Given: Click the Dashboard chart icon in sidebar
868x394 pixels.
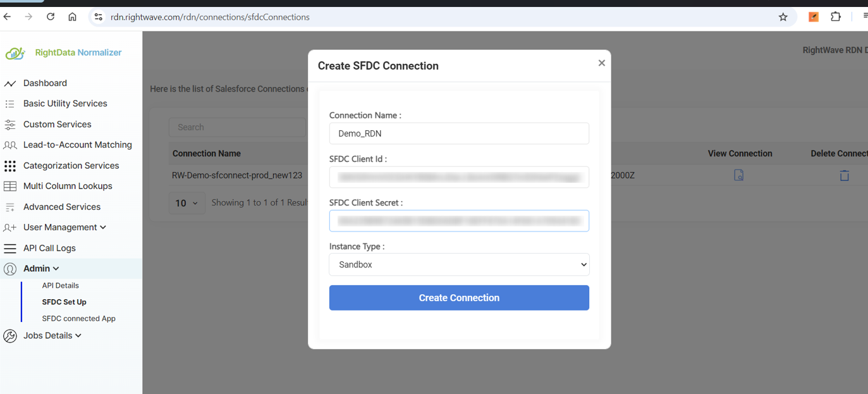Looking at the screenshot, I should 10,83.
